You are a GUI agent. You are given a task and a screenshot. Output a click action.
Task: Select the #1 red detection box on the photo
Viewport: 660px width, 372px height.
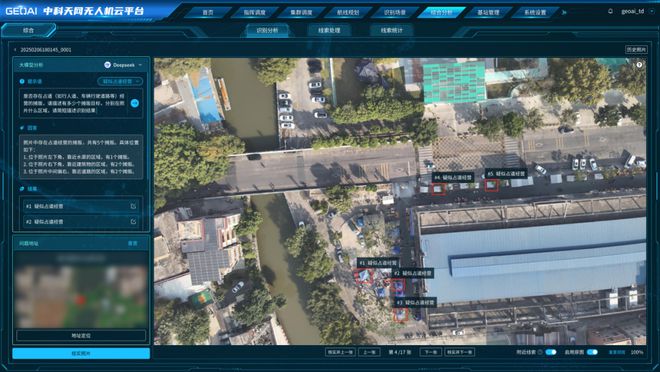tap(365, 276)
